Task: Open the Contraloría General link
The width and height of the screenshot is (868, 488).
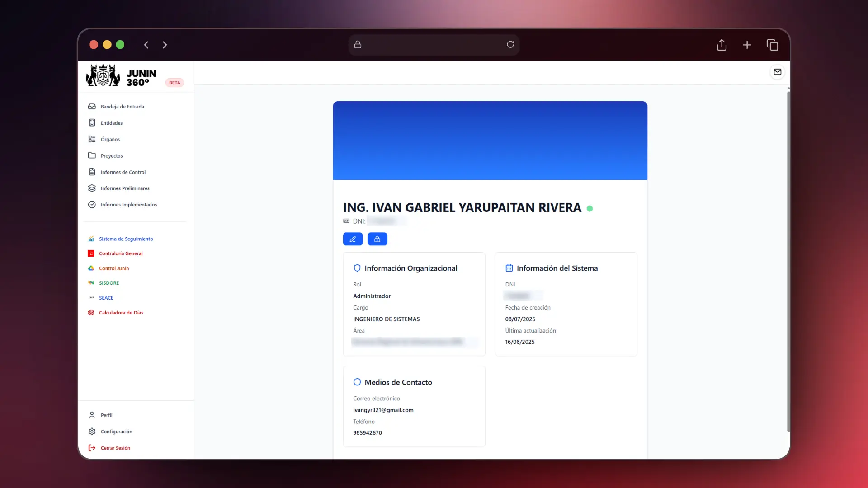Action: (121, 253)
